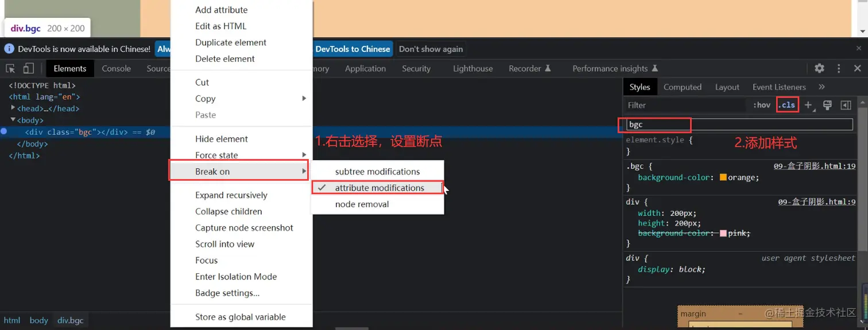Select Enter Isolation Mode
868x330 pixels.
(x=242, y=277)
